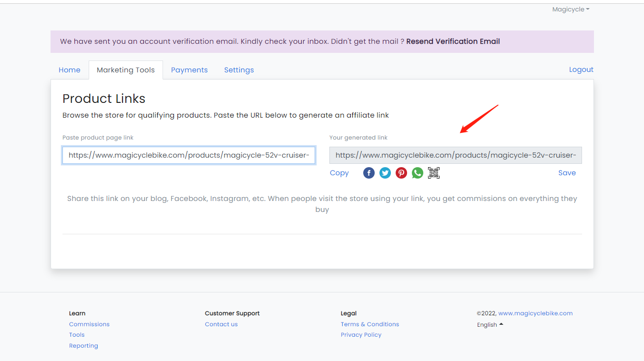Screen dimensions: 644x361
Task: Go to Settings tab
Action: point(239,70)
